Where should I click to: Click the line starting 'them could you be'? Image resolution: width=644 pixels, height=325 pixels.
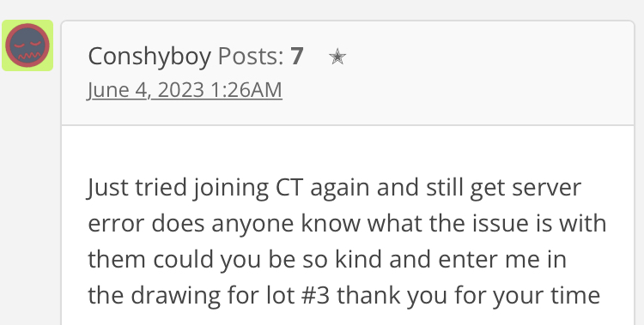click(x=327, y=260)
